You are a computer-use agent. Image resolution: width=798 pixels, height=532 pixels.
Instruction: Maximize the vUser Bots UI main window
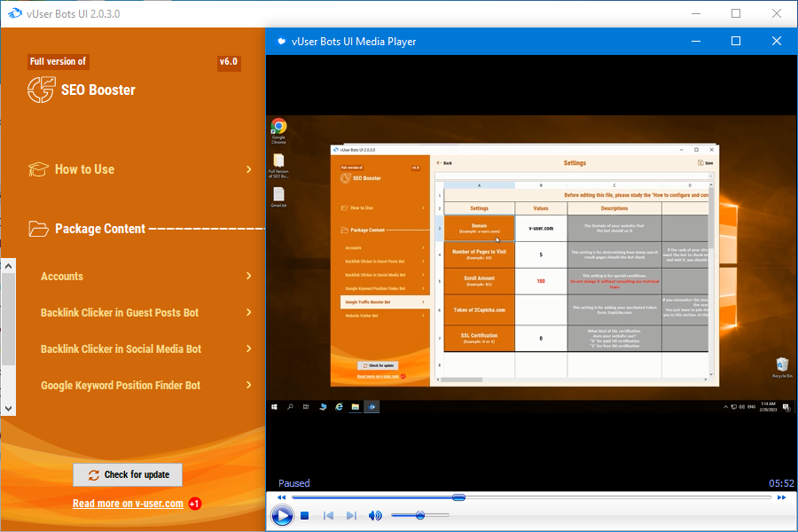[736, 13]
